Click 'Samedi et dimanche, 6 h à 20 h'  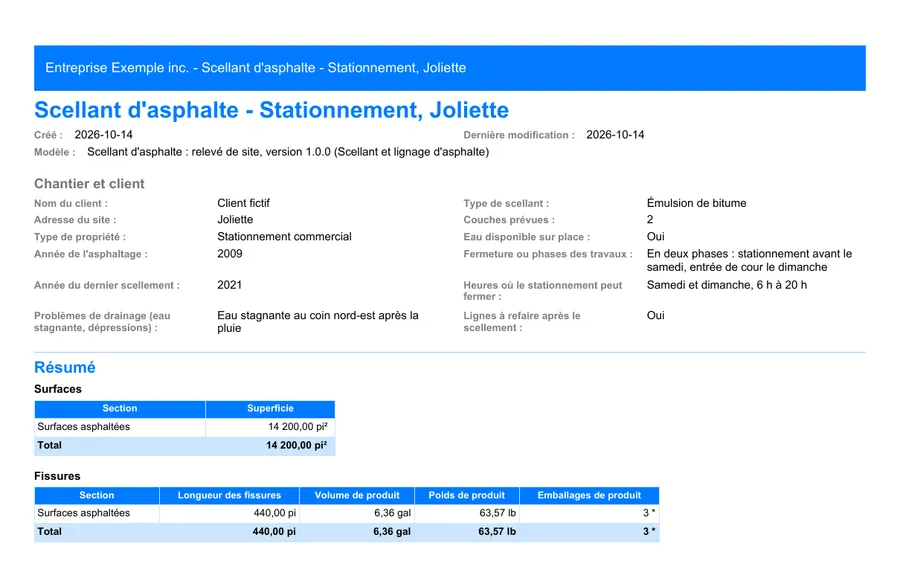(727, 285)
